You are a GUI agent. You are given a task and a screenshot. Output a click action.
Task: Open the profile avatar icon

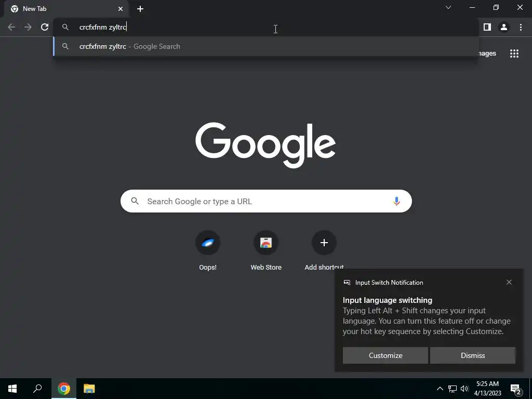[504, 27]
